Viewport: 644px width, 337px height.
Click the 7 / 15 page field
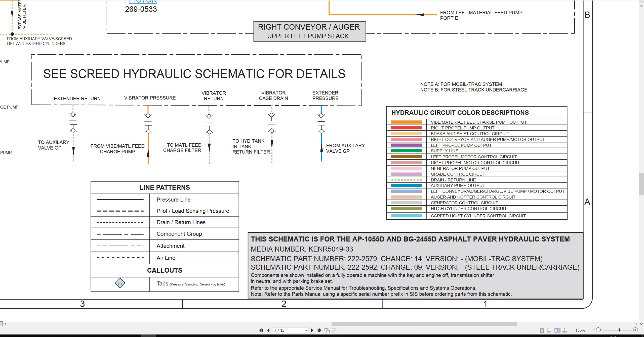289,330
